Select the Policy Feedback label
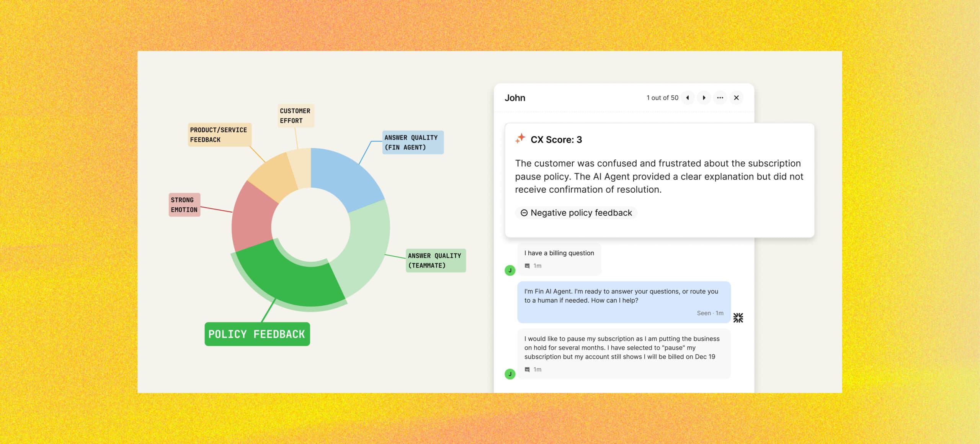Viewport: 980px width, 444px height. [257, 334]
